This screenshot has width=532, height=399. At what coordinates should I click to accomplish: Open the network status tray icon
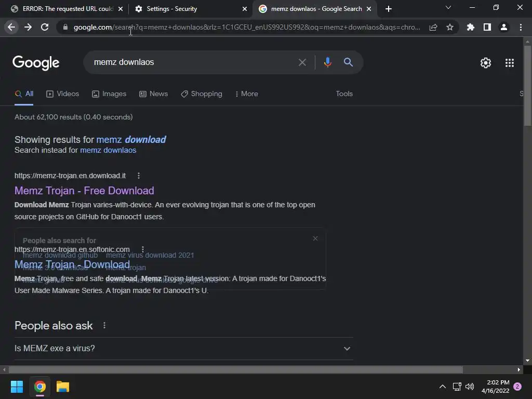(x=457, y=387)
